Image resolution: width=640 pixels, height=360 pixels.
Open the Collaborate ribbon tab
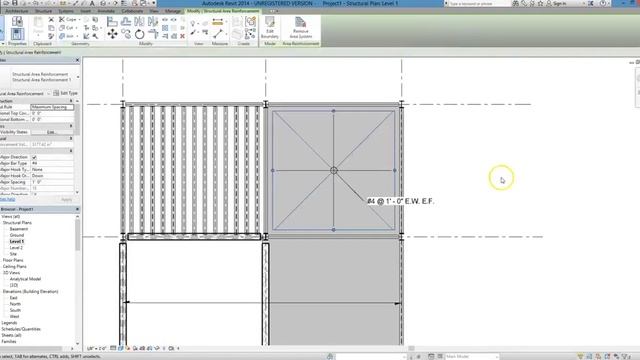pyautogui.click(x=132, y=11)
